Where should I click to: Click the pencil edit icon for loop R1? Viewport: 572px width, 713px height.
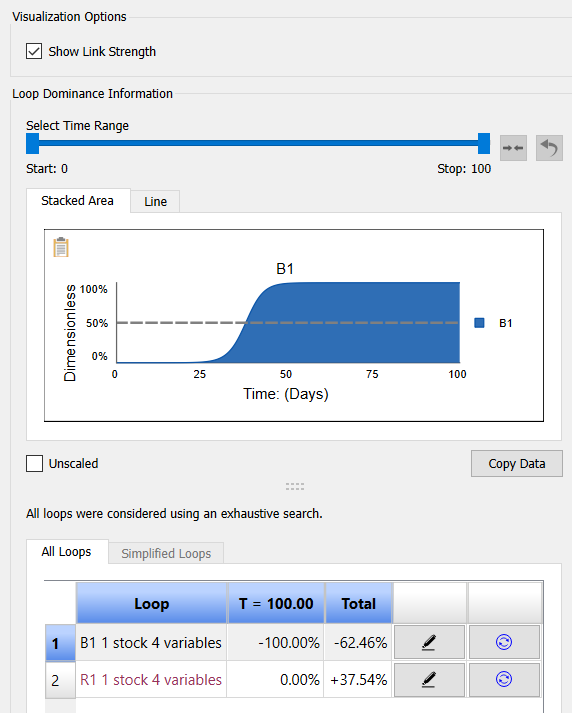pyautogui.click(x=429, y=679)
